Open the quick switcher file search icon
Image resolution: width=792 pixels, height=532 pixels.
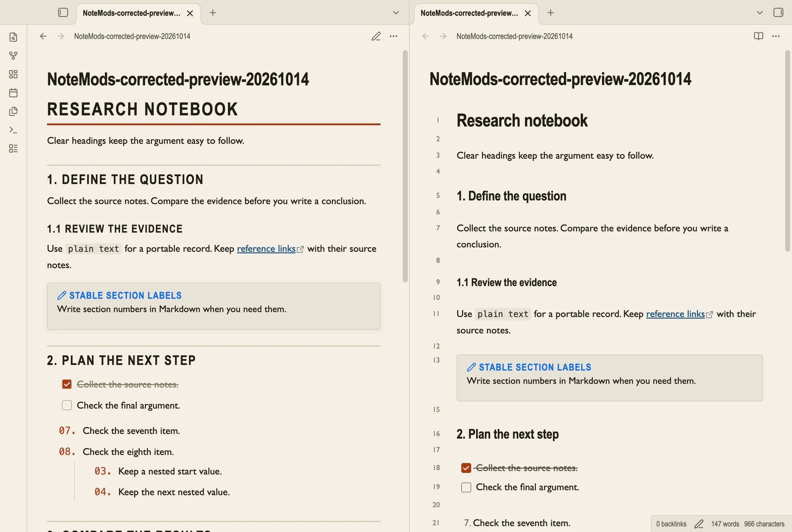(13, 37)
